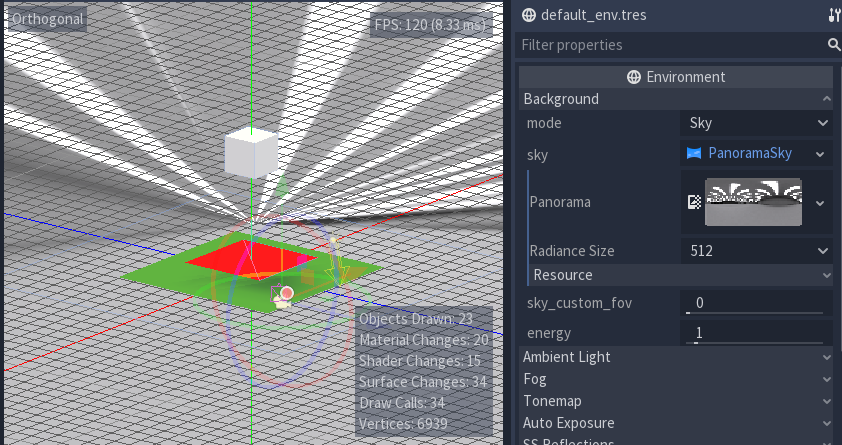Click the Surface Changes: 34 text

(423, 382)
